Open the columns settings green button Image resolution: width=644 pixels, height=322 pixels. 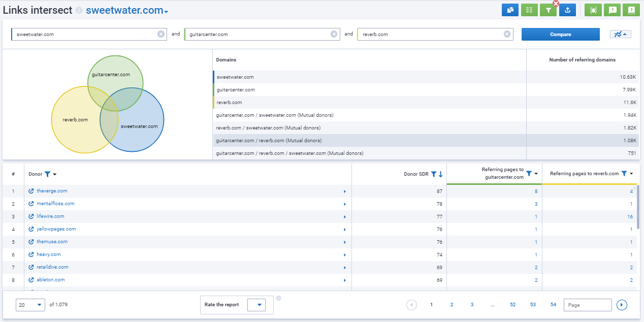(529, 10)
